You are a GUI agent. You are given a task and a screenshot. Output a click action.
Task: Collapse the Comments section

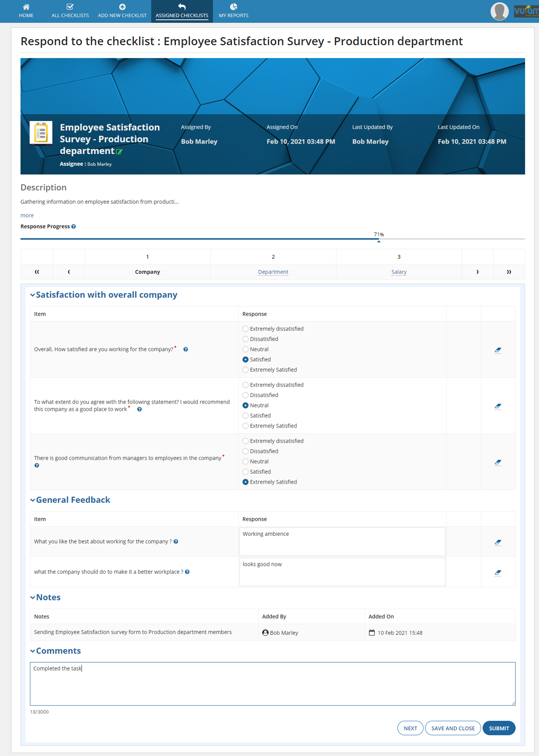tap(33, 651)
